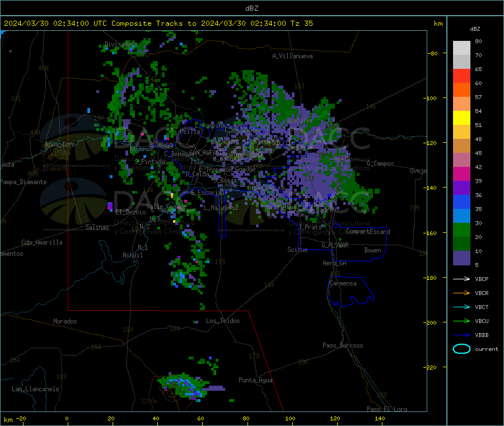
Task: Pick the blue 35 dBZ color swatch
Action: coord(461,202)
